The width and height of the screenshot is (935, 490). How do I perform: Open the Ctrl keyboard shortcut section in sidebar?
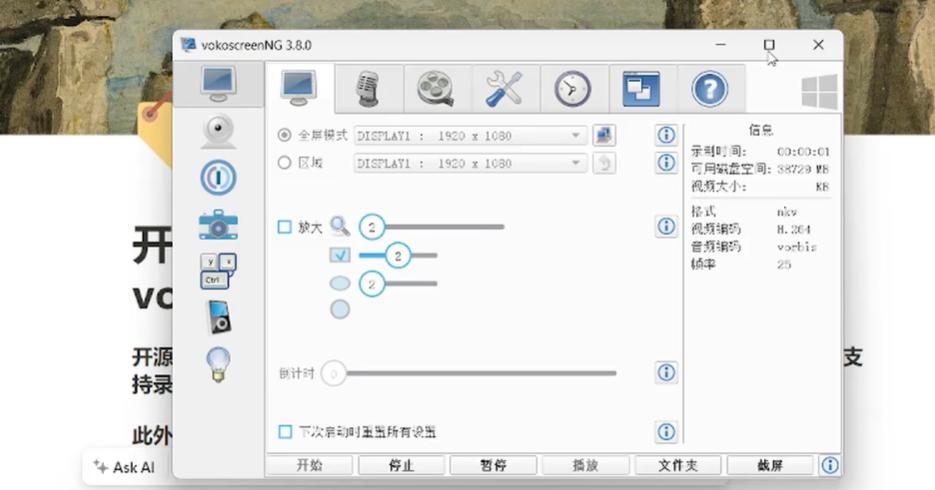(x=218, y=271)
